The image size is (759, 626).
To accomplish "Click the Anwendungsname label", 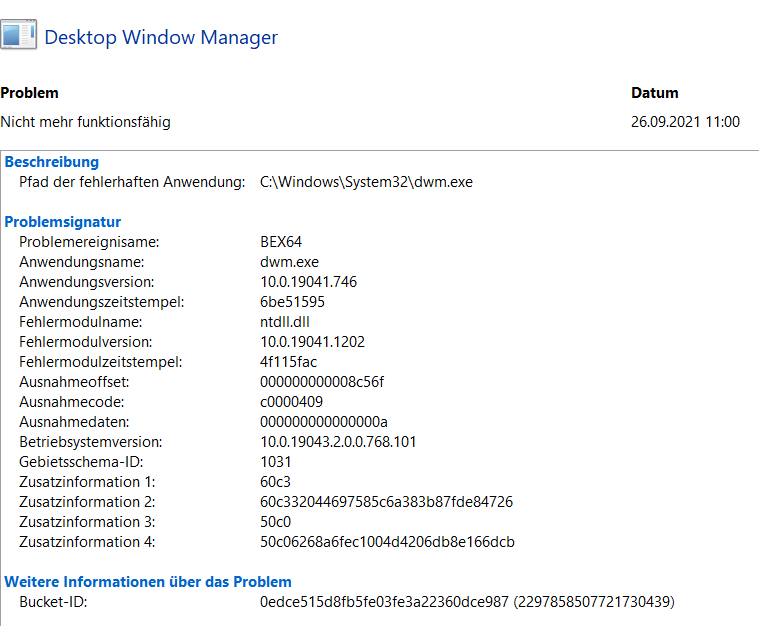I will [82, 262].
